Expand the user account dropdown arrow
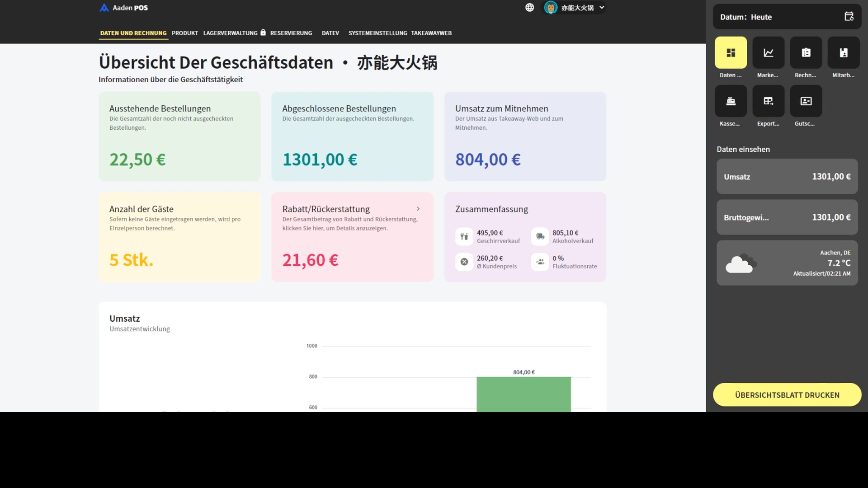This screenshot has width=868, height=488. (x=602, y=8)
